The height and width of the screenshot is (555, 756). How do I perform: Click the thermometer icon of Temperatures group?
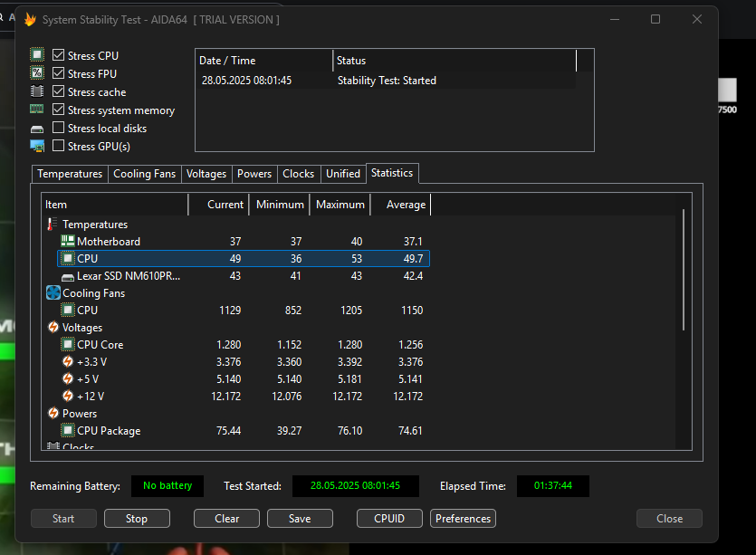click(x=52, y=225)
